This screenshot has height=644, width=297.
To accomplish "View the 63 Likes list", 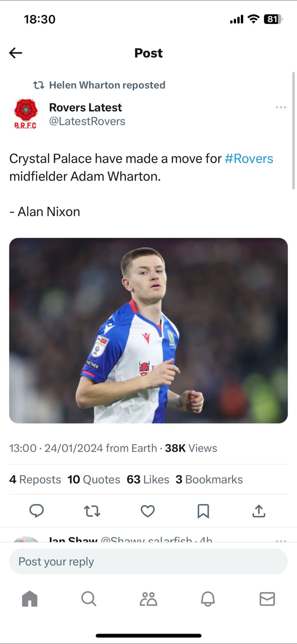I will point(148,479).
